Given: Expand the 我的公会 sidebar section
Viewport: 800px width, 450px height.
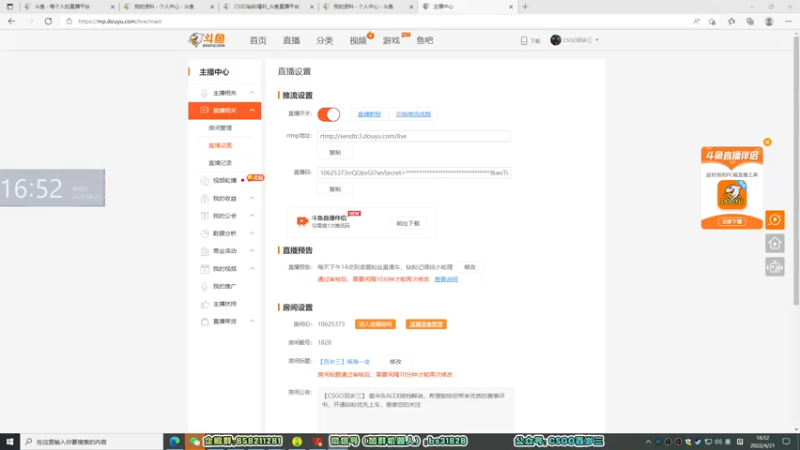Looking at the screenshot, I should [x=252, y=216].
